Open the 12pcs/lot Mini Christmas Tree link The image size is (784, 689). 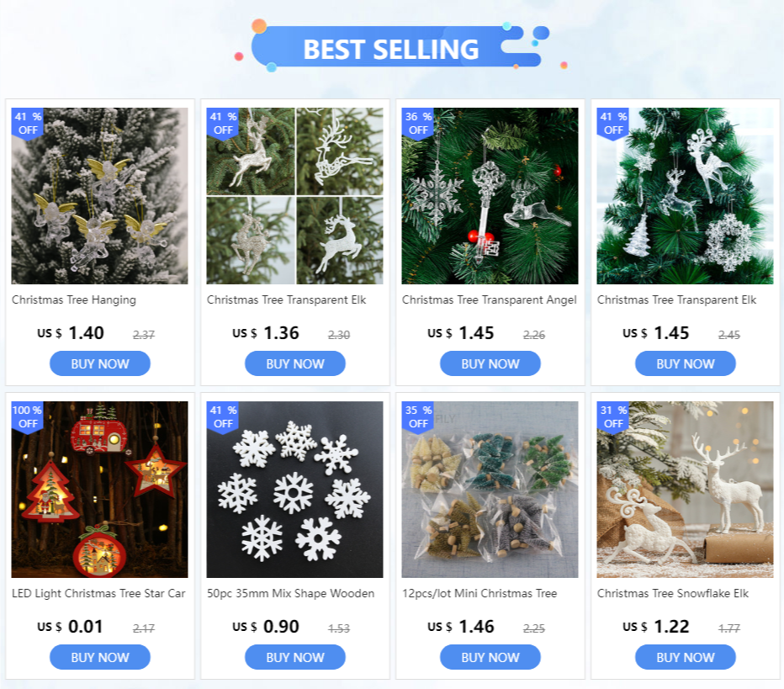pyautogui.click(x=479, y=593)
